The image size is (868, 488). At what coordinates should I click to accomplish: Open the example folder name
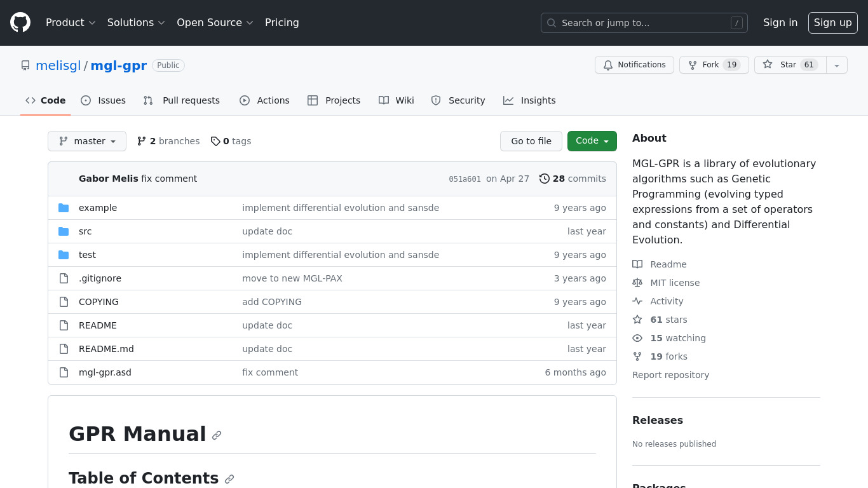click(98, 208)
